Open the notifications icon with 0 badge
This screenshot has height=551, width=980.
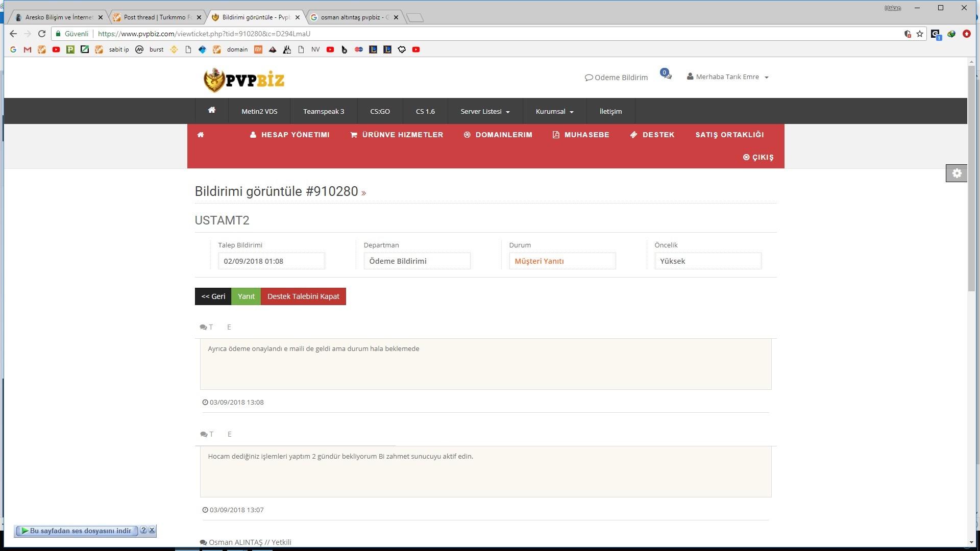(666, 74)
